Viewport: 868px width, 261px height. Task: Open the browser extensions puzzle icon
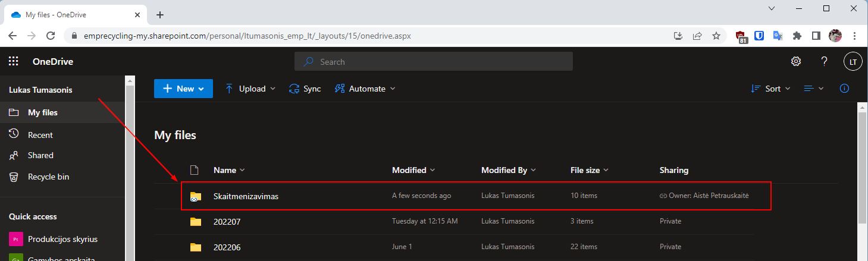(797, 36)
